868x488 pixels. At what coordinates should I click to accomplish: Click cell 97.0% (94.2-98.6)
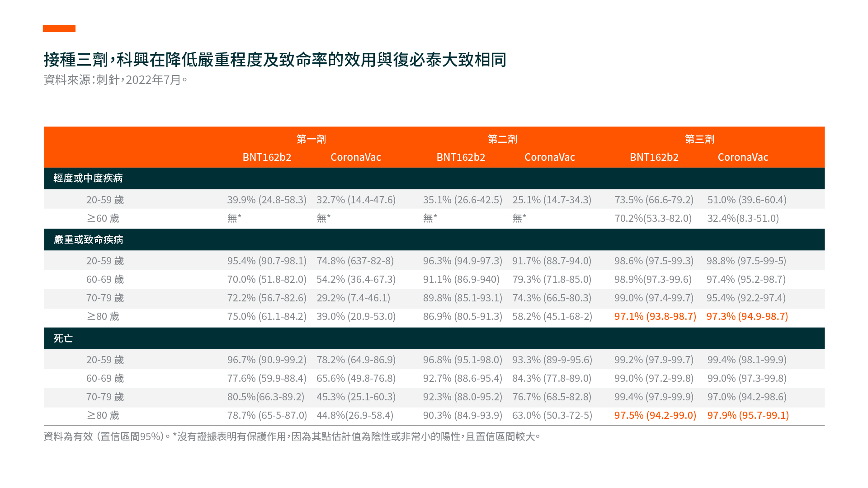tap(747, 397)
